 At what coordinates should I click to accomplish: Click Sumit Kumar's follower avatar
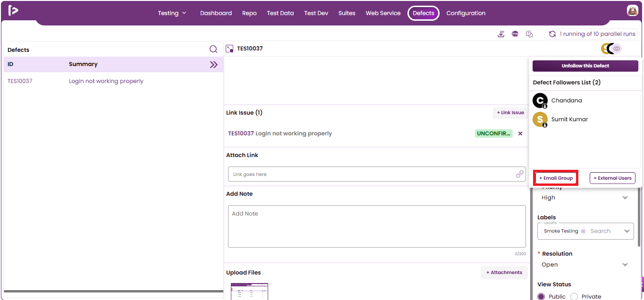[540, 119]
